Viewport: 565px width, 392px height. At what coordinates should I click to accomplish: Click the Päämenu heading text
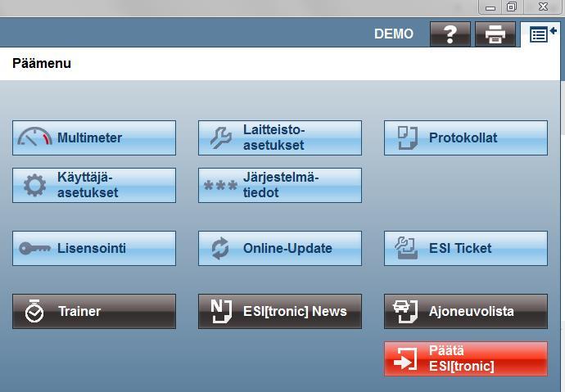tap(42, 63)
